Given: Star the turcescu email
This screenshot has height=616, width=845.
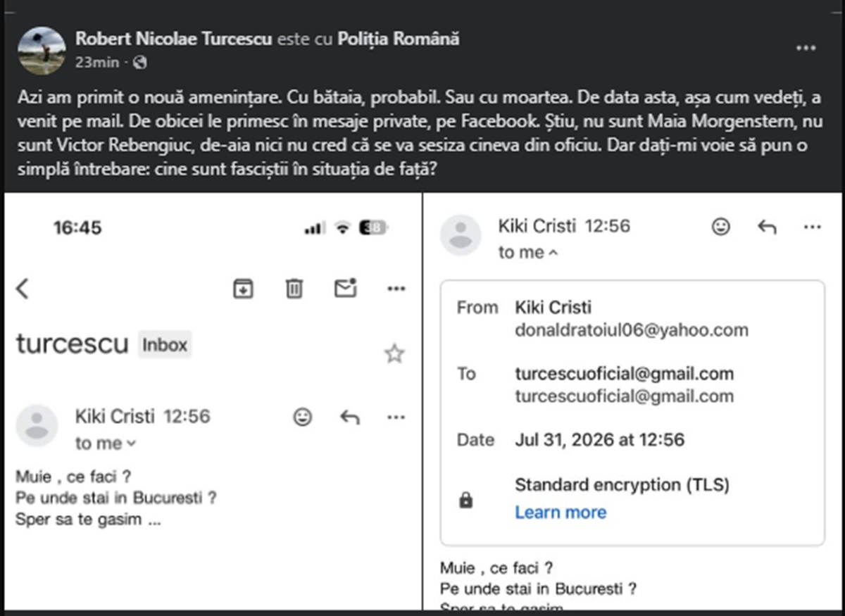Looking at the screenshot, I should tap(394, 353).
